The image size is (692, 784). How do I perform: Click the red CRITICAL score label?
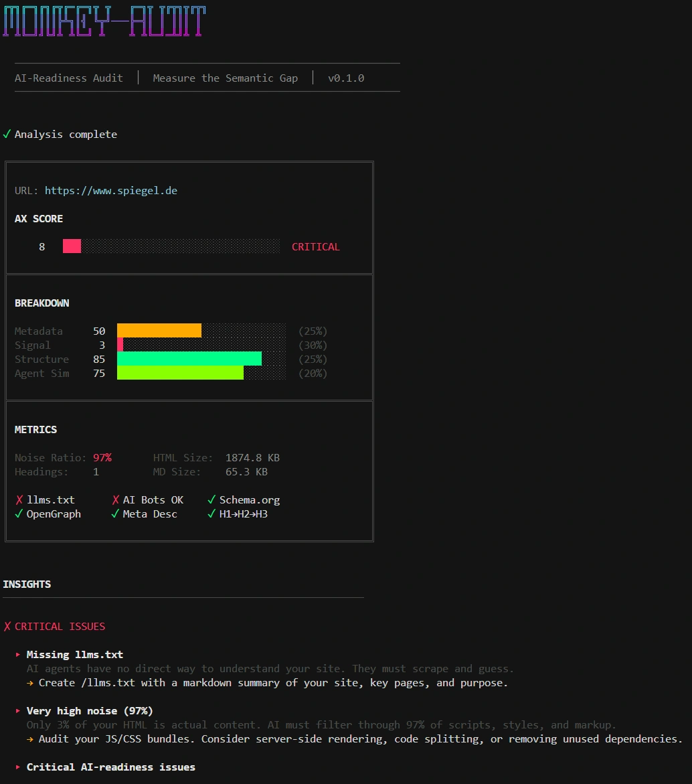[x=316, y=247]
